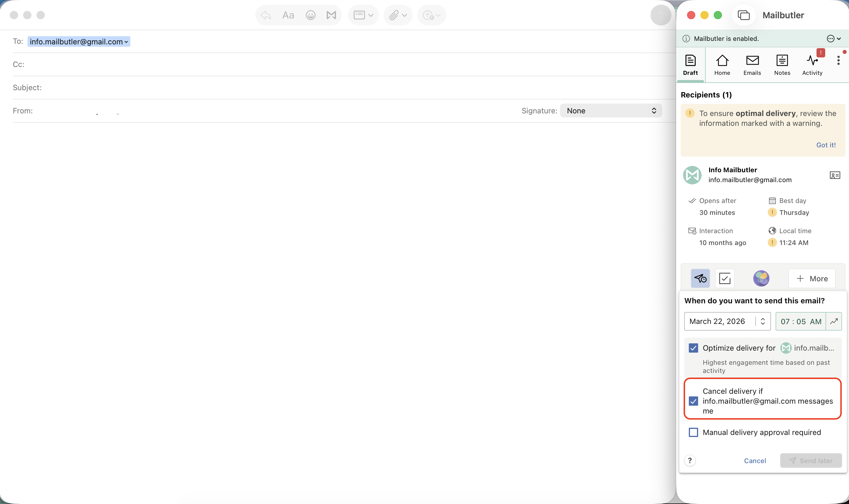Expand the info.mailbutler@gmail.com recipient chip
Image resolution: width=849 pixels, height=504 pixels.
(78, 41)
